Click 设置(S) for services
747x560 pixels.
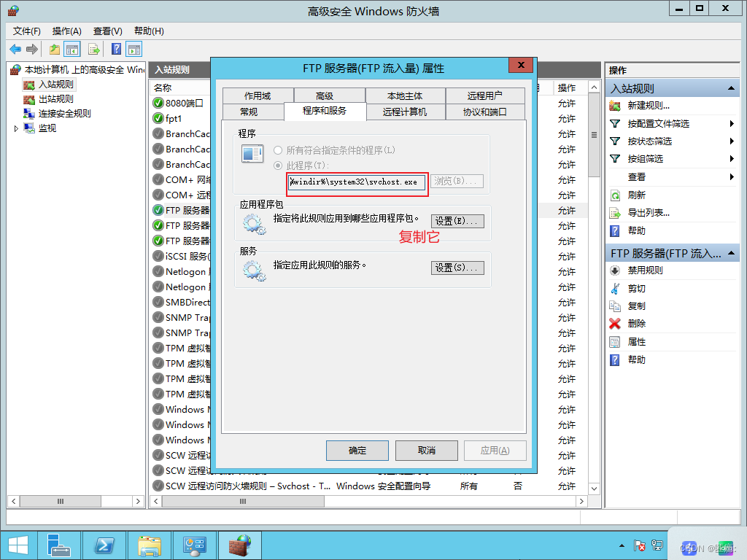(x=457, y=268)
